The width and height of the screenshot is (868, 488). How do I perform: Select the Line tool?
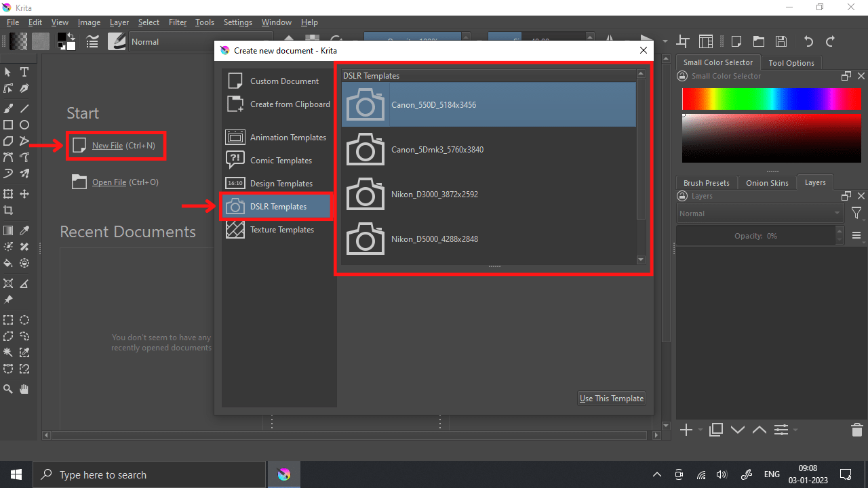click(x=24, y=108)
